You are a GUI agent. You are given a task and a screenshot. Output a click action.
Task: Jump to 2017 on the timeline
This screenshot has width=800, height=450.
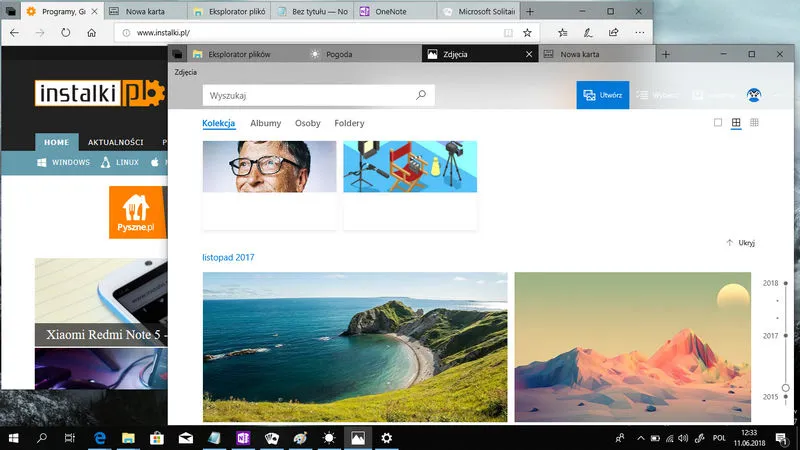pyautogui.click(x=770, y=336)
